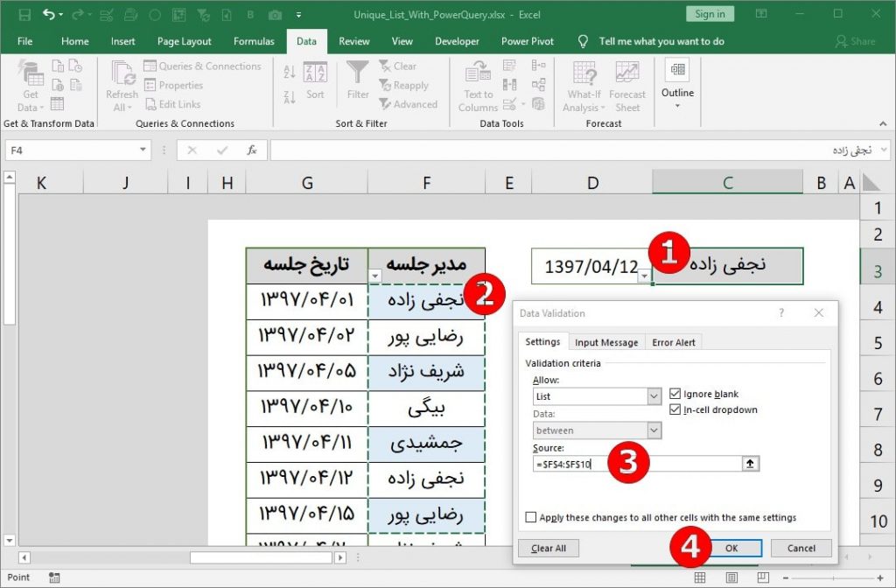Click the Filter funnel icon
Viewport: 896px width, 588px height.
[358, 73]
